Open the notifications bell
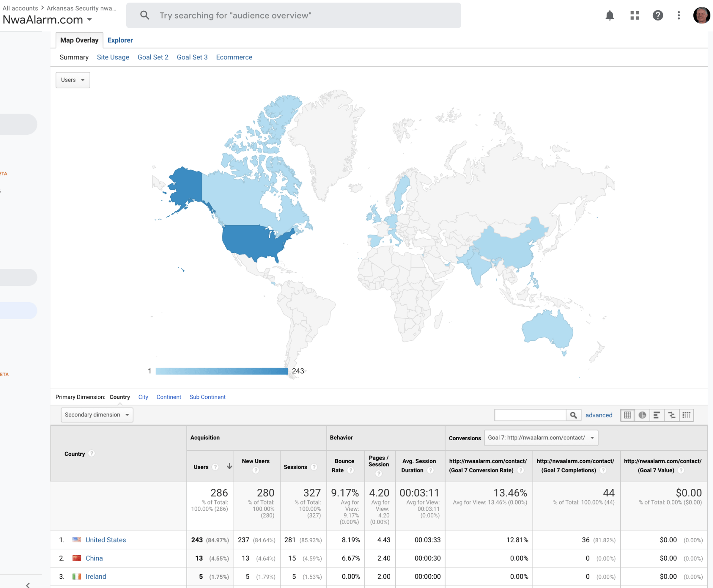Image resolution: width=713 pixels, height=588 pixels. [x=609, y=15]
